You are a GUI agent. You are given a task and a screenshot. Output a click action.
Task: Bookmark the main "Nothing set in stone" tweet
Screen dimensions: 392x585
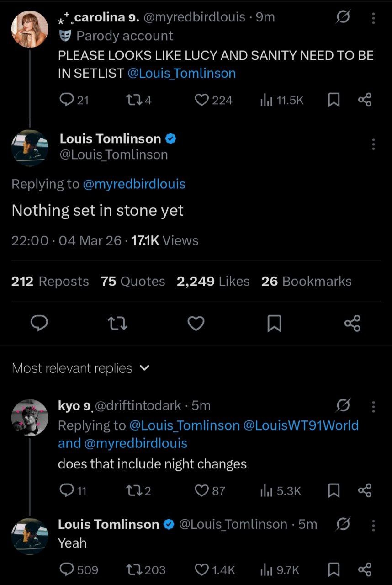pyautogui.click(x=274, y=324)
